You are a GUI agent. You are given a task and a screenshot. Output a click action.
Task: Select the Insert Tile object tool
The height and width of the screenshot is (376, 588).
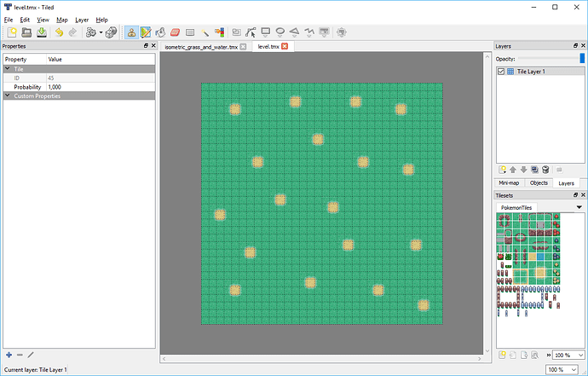pyautogui.click(x=324, y=32)
